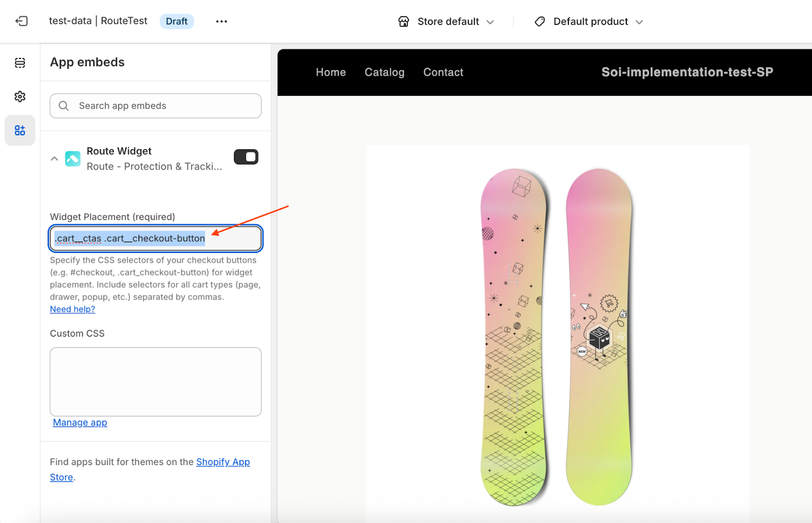Click the three-dot more actions icon
812x523 pixels.
click(221, 21)
